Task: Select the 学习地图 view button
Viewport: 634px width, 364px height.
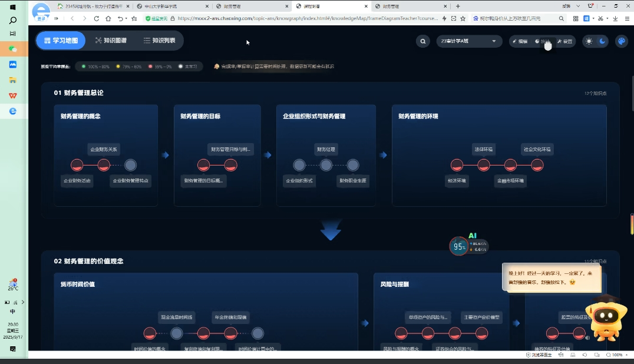Action: click(x=61, y=41)
